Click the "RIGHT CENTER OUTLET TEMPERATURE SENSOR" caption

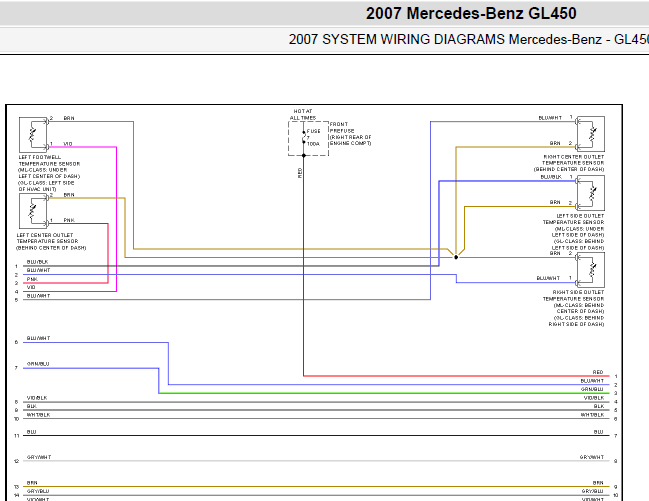[x=569, y=163]
